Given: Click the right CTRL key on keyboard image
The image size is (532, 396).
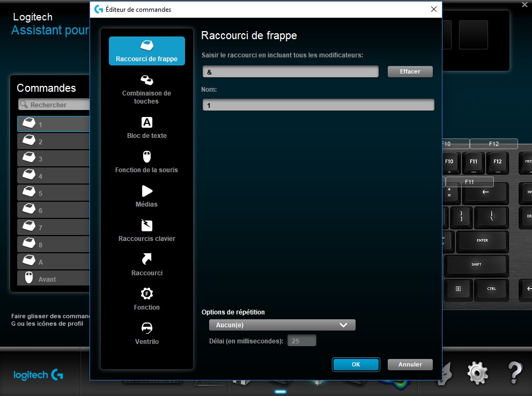Looking at the screenshot, I should [x=491, y=289].
